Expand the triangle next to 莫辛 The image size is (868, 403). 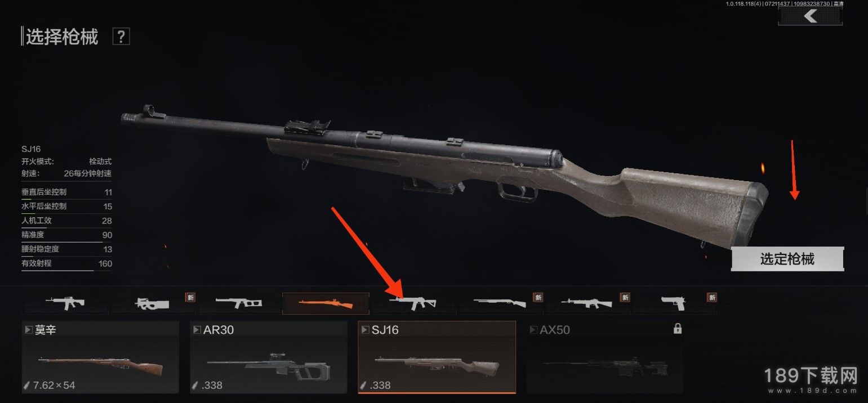pos(28,330)
